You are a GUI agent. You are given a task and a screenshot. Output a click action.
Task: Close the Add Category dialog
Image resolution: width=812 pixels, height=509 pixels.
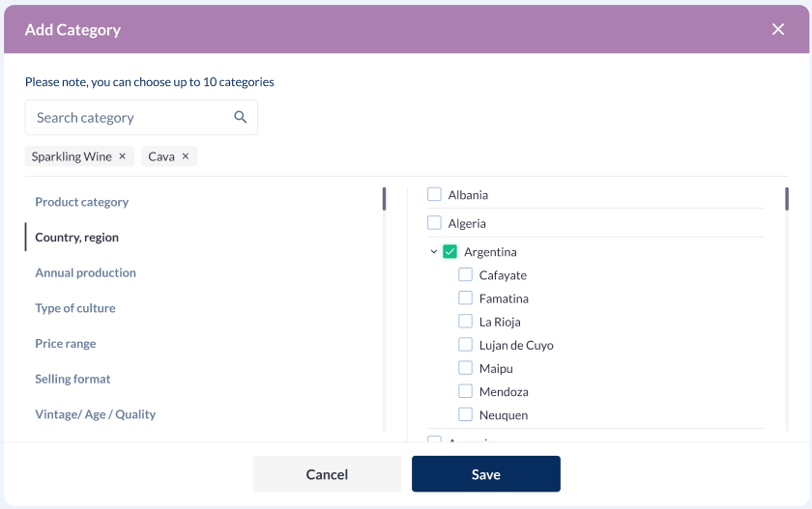pos(778,29)
